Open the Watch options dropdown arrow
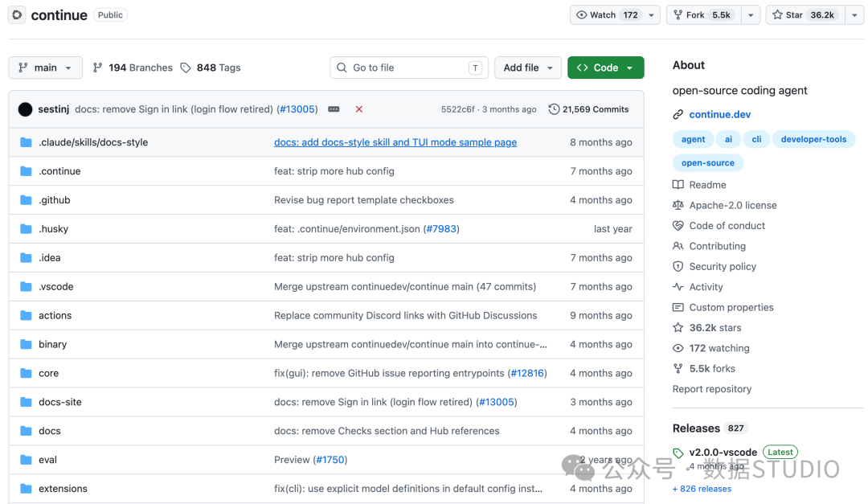 [652, 15]
